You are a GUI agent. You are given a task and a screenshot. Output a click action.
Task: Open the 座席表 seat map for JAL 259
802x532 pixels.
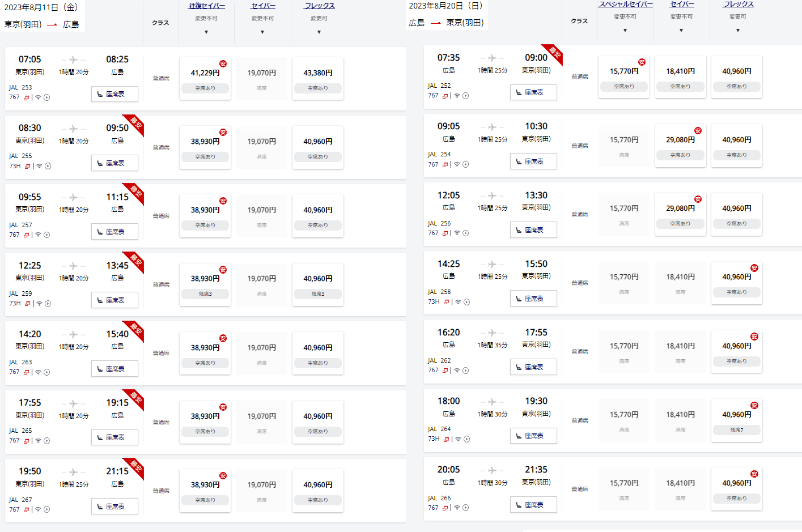114,300
